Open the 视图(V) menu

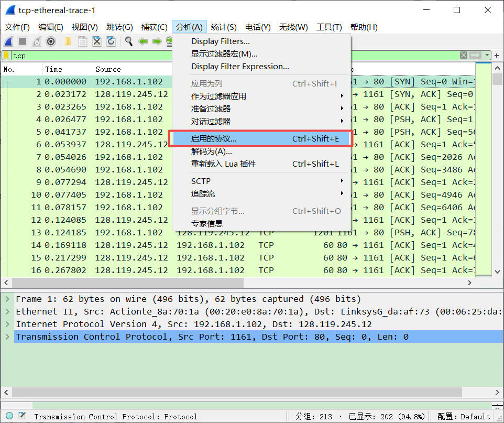pos(84,27)
